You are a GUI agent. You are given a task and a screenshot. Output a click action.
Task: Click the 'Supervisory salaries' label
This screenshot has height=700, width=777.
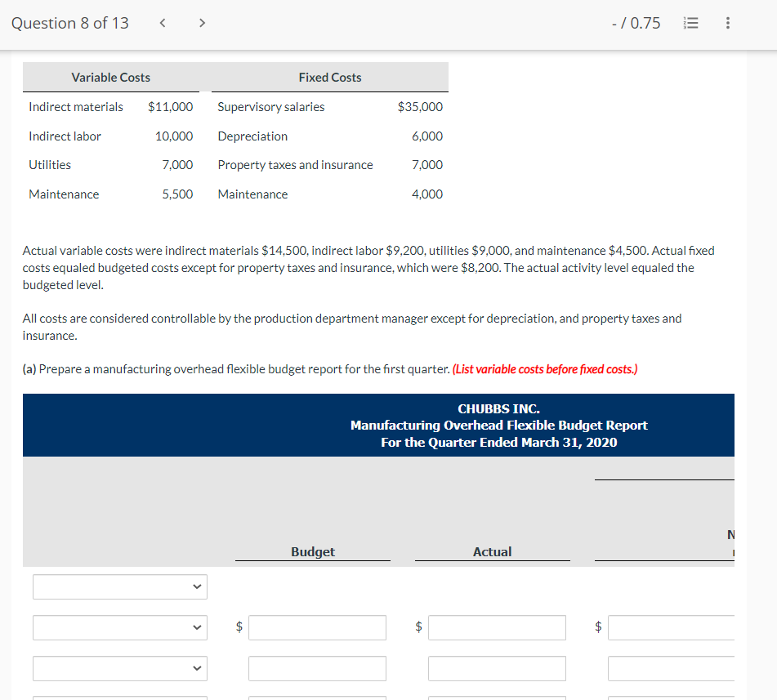pyautogui.click(x=271, y=106)
